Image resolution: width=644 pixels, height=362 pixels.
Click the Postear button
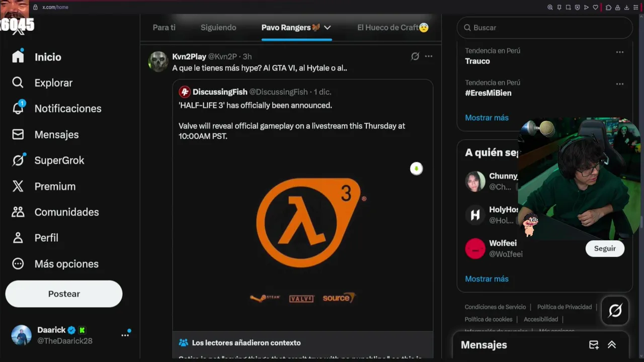(x=64, y=294)
